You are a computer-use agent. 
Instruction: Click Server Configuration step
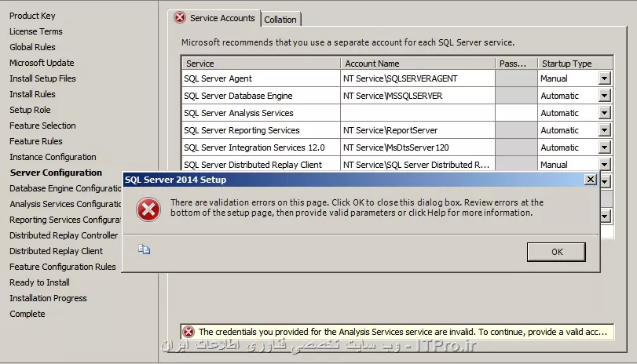[x=56, y=173]
